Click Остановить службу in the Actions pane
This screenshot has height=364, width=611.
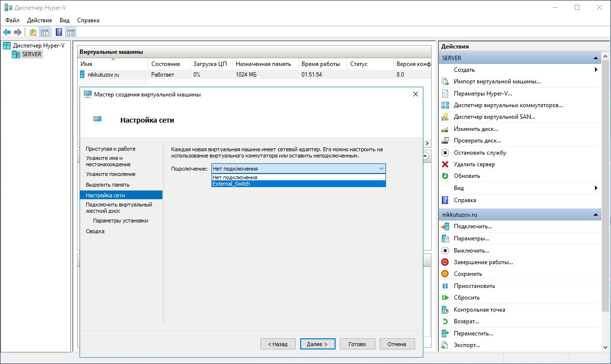(x=480, y=153)
